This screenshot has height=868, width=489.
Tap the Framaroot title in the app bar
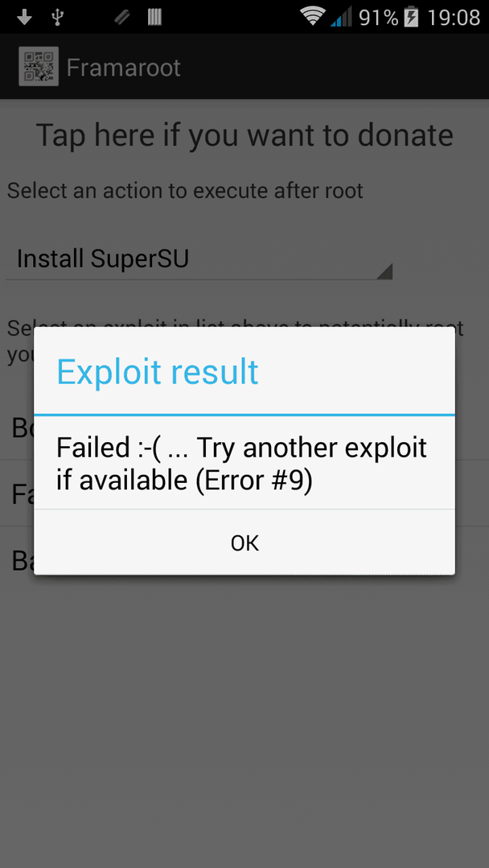(x=124, y=68)
